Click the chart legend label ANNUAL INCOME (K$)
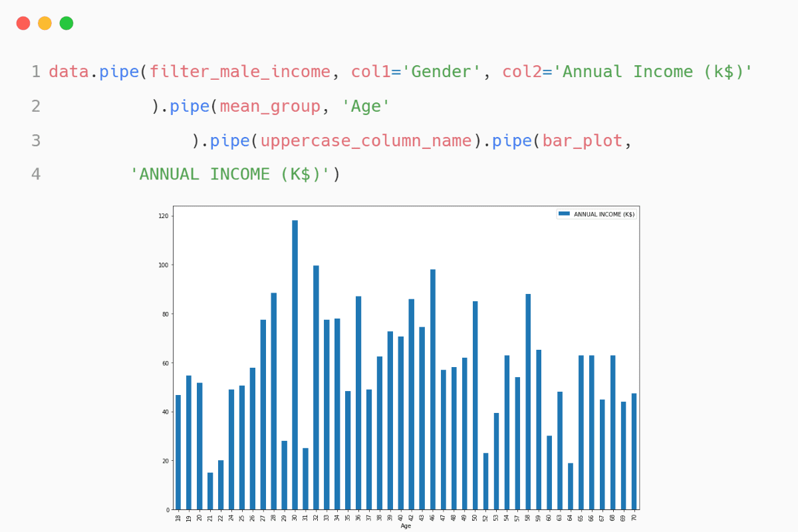Image resolution: width=798 pixels, height=532 pixels. pos(604,214)
